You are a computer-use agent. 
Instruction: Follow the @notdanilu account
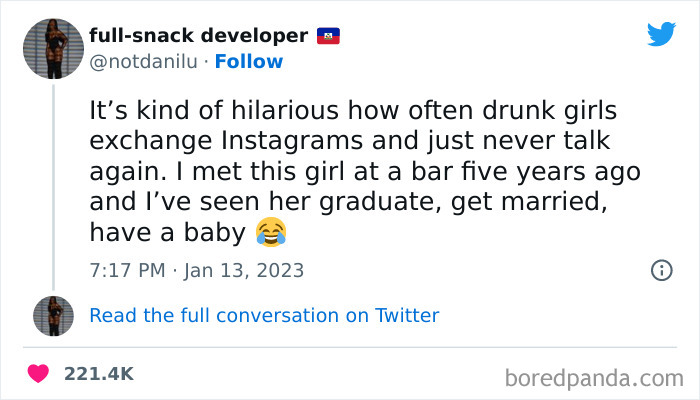(249, 62)
